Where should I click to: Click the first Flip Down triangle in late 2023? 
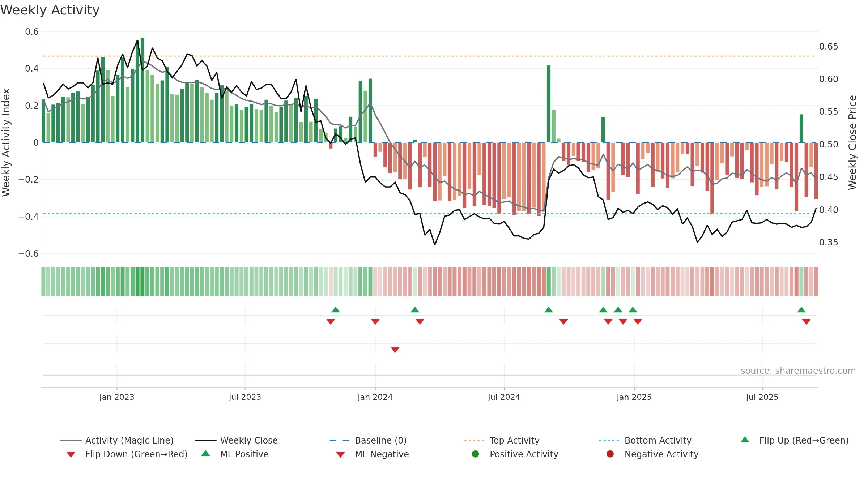coord(331,322)
